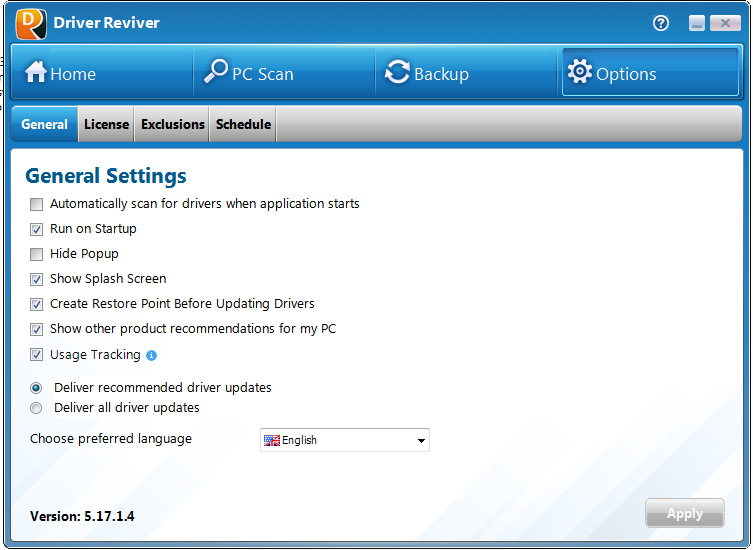Disable Show Splash Screen
The height and width of the screenshot is (550, 753).
point(36,279)
